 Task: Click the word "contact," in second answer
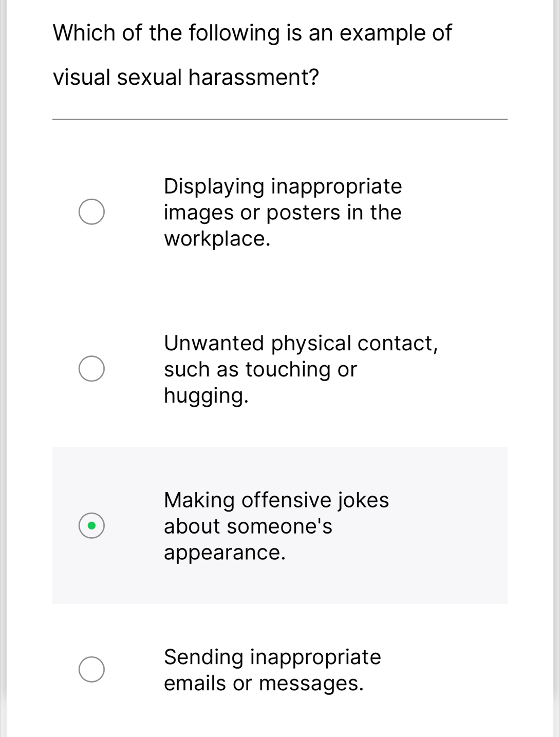pyautogui.click(x=398, y=343)
